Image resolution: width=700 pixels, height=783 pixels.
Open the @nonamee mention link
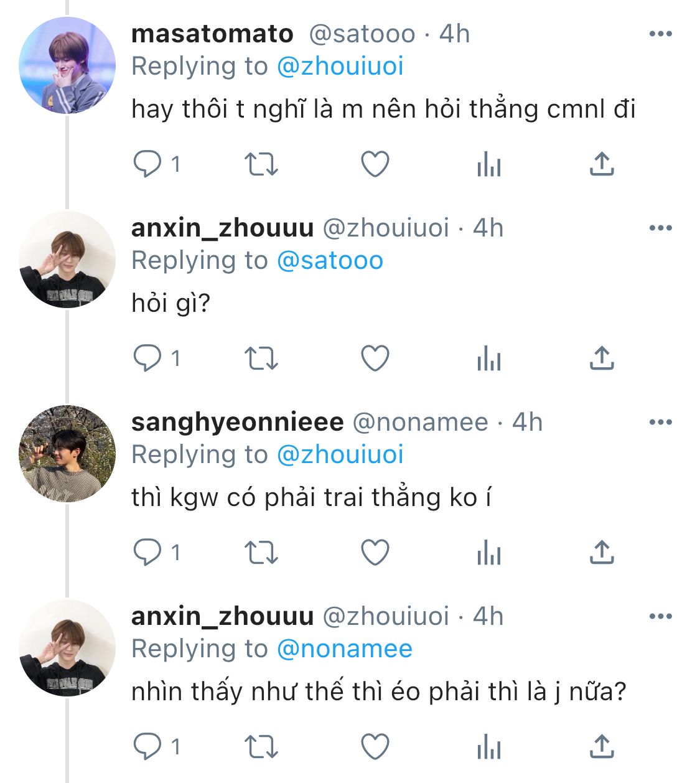tap(344, 649)
